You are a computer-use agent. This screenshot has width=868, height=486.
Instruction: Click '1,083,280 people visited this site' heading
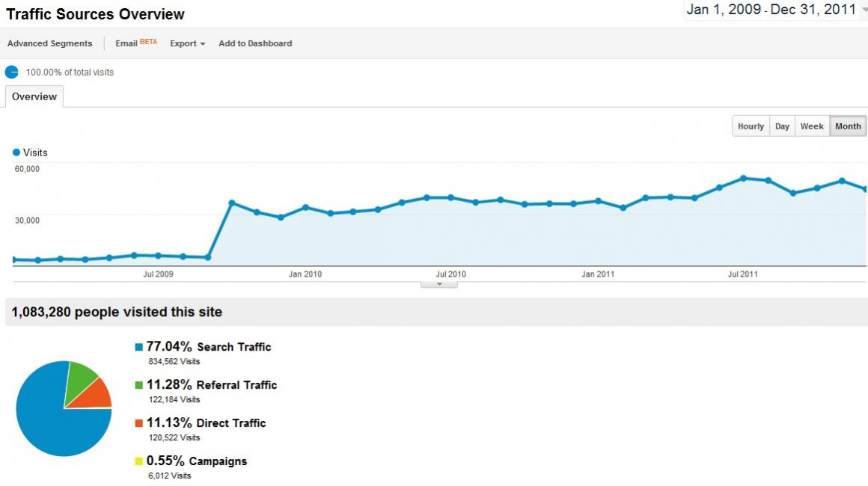[x=117, y=312]
